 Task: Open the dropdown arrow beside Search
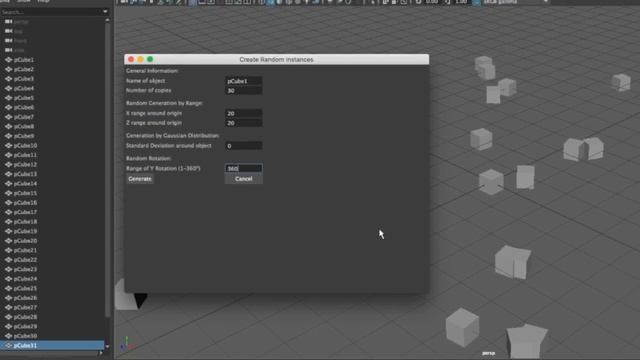click(x=105, y=12)
